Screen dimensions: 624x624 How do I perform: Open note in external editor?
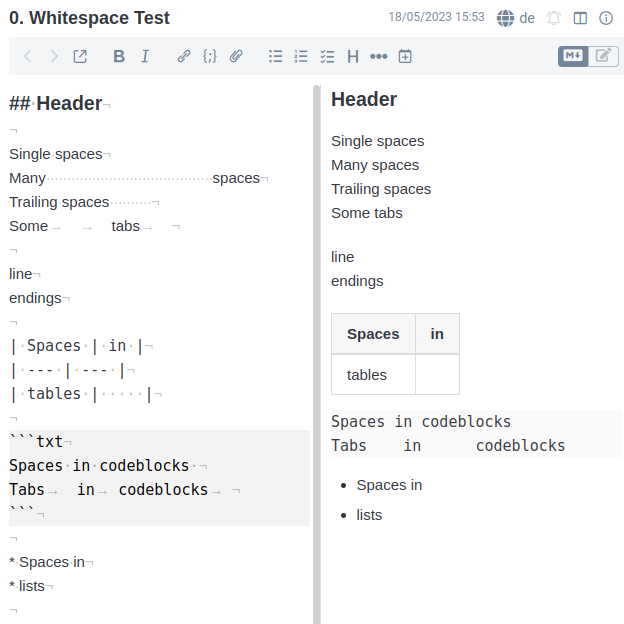80,56
